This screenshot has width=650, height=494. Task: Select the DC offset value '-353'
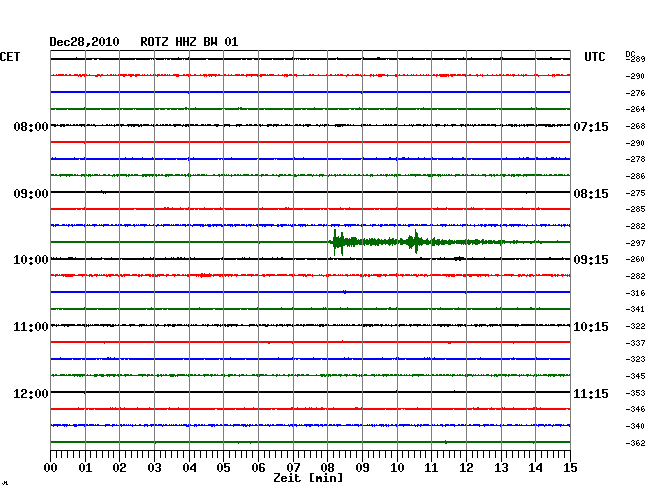point(635,393)
